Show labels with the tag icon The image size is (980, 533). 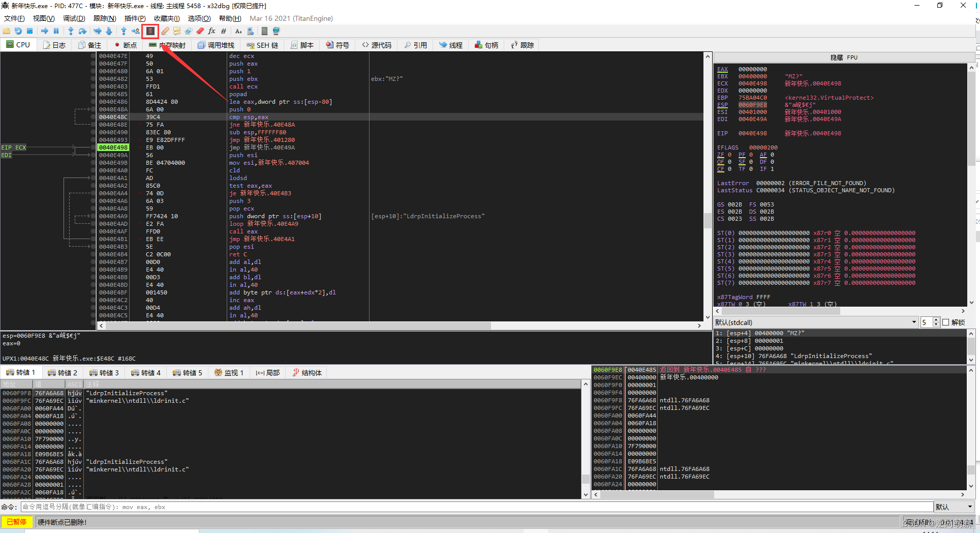(x=189, y=31)
